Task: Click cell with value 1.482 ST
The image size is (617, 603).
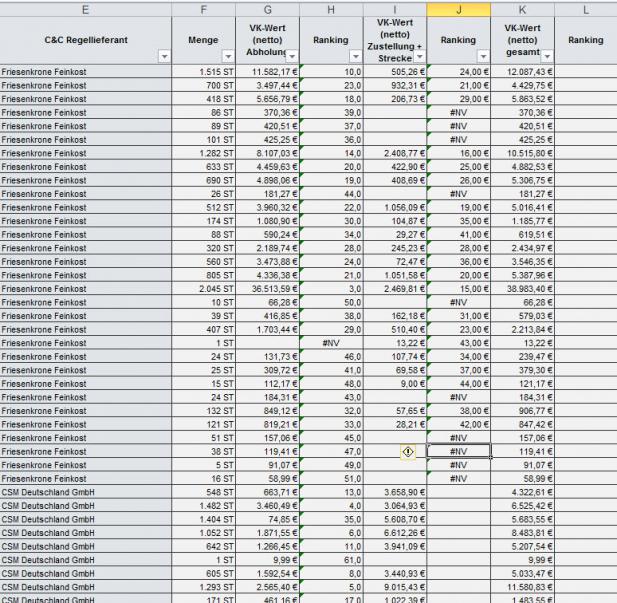Action: (203, 506)
